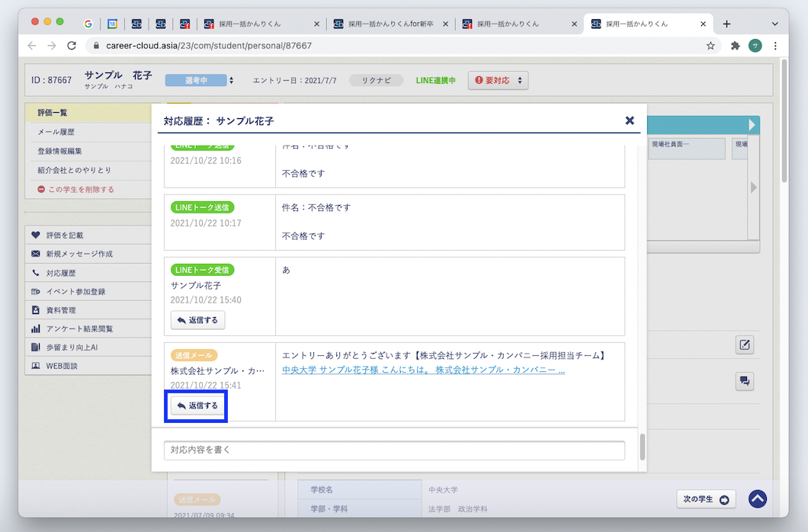Click the monitor icon for WEB面談
Screen dimensions: 808x532
(36, 366)
